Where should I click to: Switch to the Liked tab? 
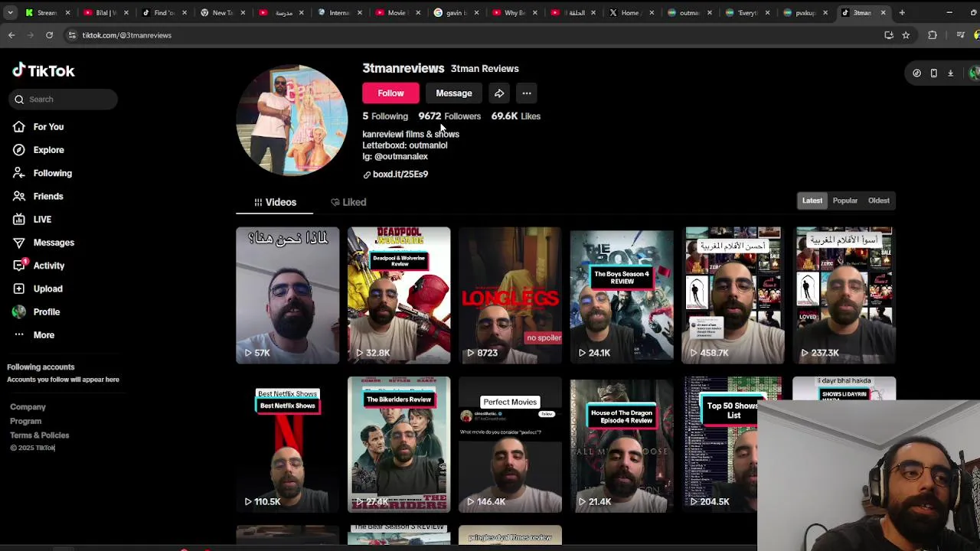[x=348, y=202]
